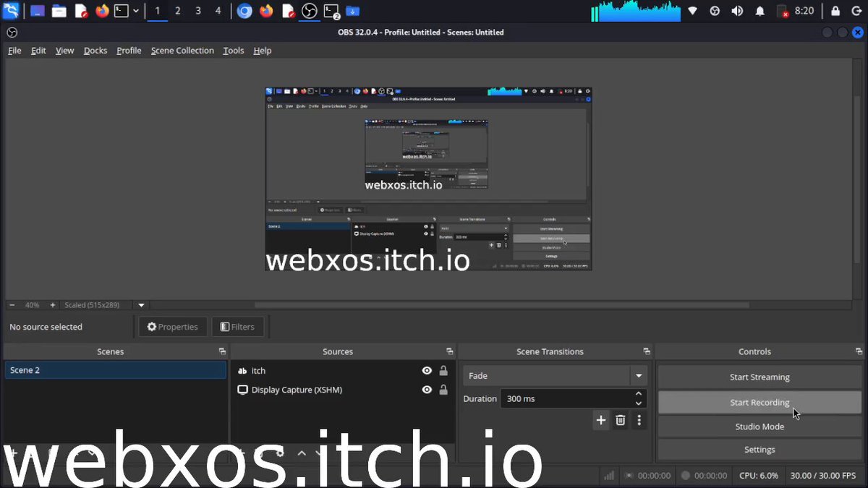This screenshot has width=868, height=488.
Task: Open OBS Settings from Controls
Action: (759, 450)
